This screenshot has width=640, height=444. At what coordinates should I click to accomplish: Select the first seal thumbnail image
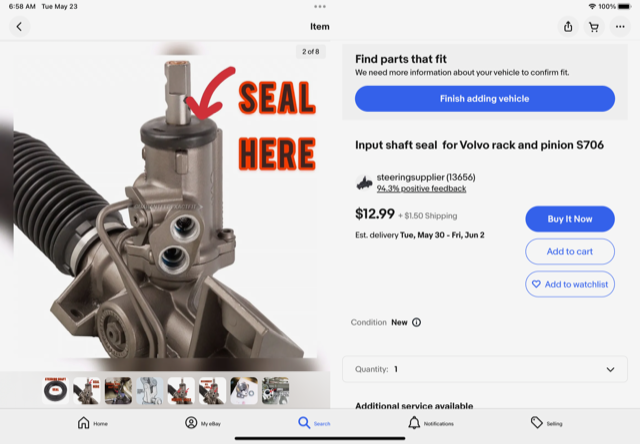56,390
